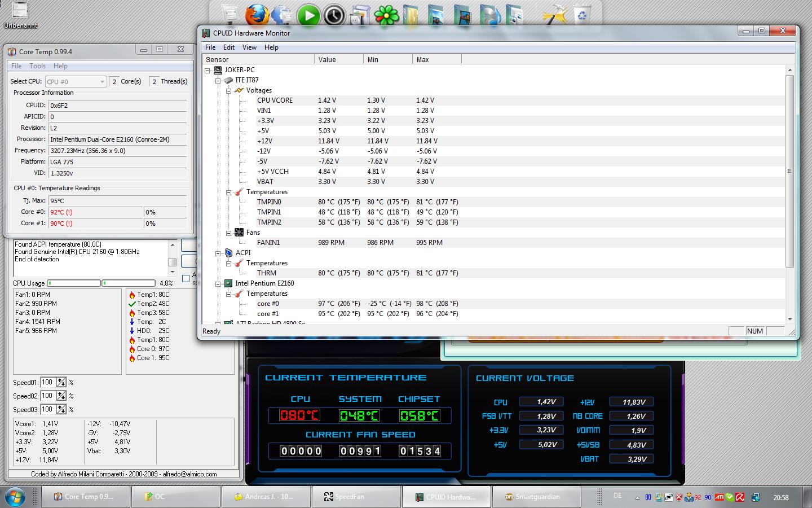Click the Windows Start orb
The height and width of the screenshot is (508, 812).
click(x=15, y=497)
